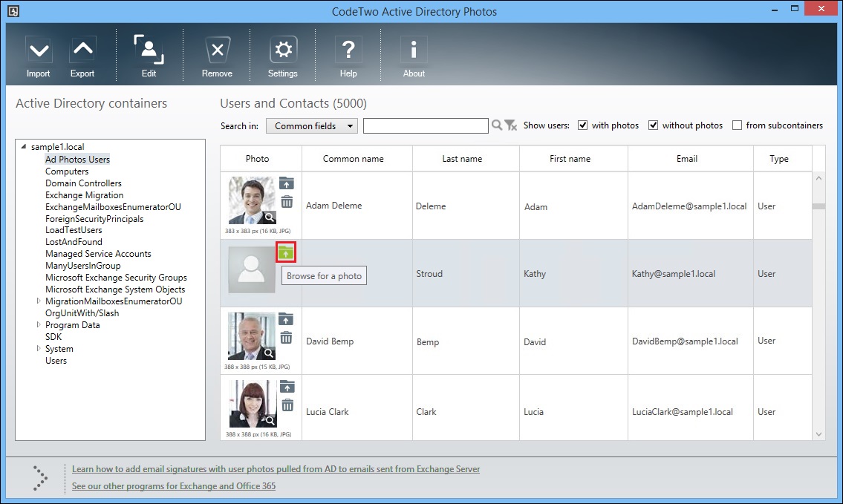Select the ExchangeMailboxesEnumeratorOU container
The image size is (843, 504).
point(113,207)
